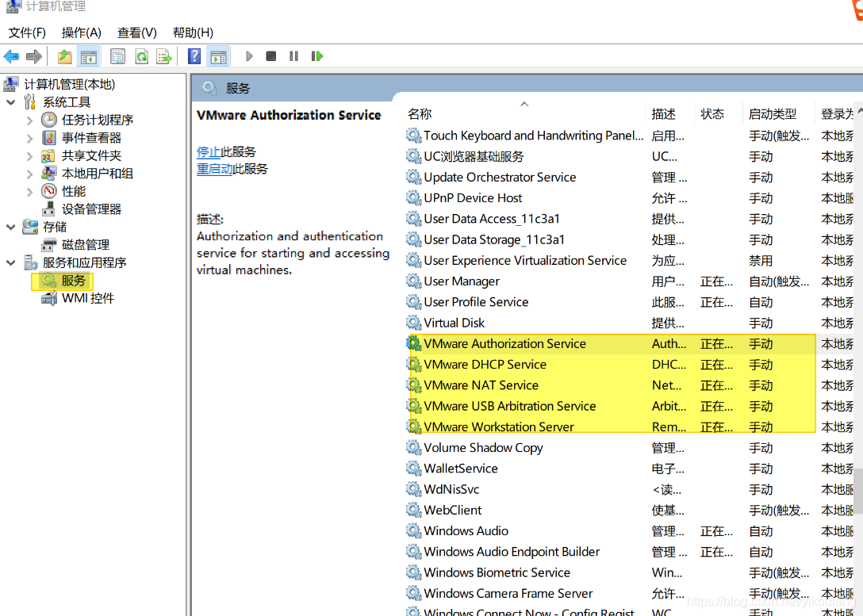Click the Start Service play icon
Image resolution: width=863 pixels, height=616 pixels.
(x=249, y=56)
